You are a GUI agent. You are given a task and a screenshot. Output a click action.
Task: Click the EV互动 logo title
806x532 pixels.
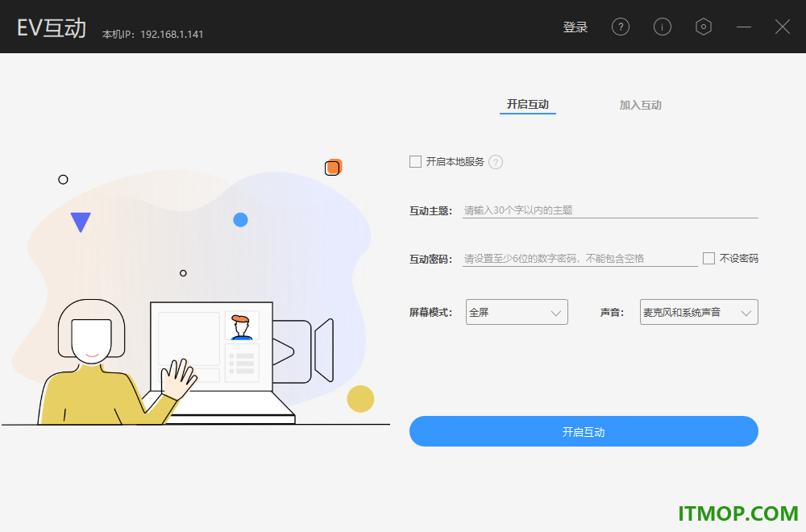click(52, 27)
